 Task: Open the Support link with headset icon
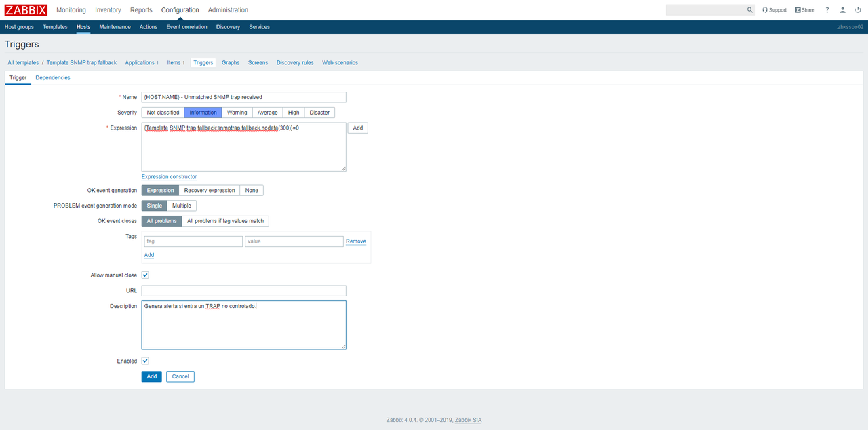click(774, 10)
